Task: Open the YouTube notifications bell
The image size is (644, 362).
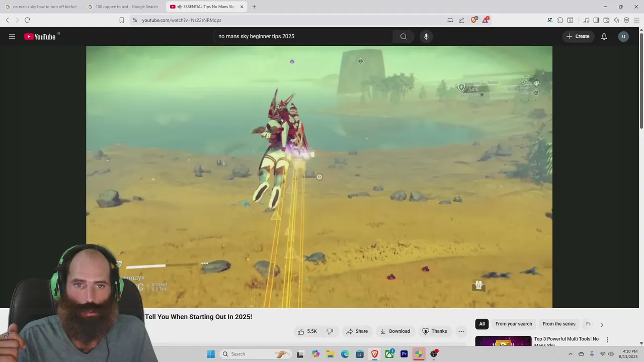Action: [x=604, y=36]
